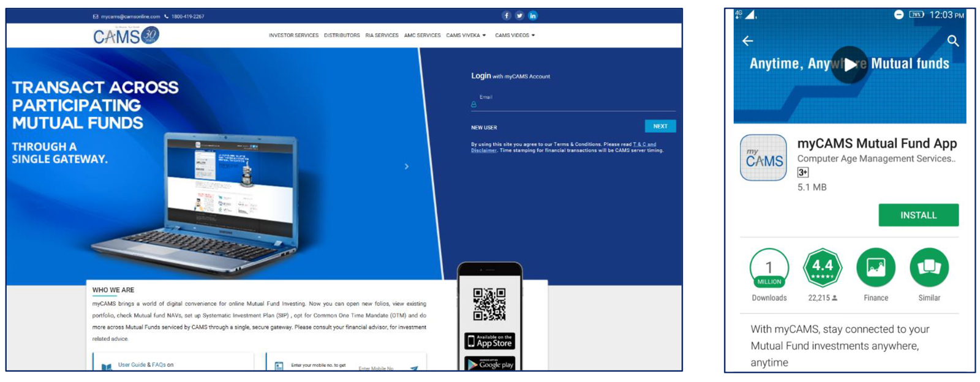Image resolution: width=980 pixels, height=382 pixels.
Task: Click the Email input field
Action: point(573,104)
